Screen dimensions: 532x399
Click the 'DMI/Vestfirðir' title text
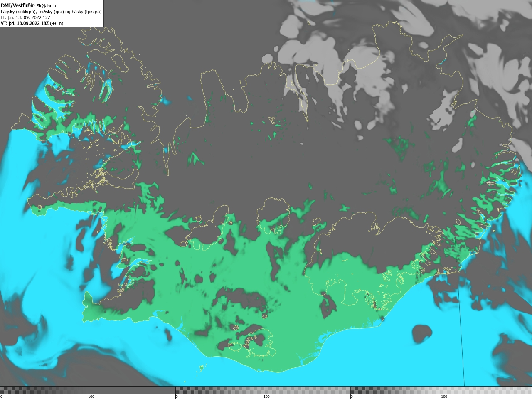point(17,5)
